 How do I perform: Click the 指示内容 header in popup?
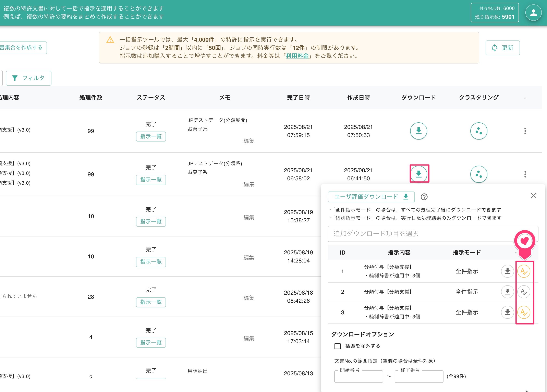(399, 252)
